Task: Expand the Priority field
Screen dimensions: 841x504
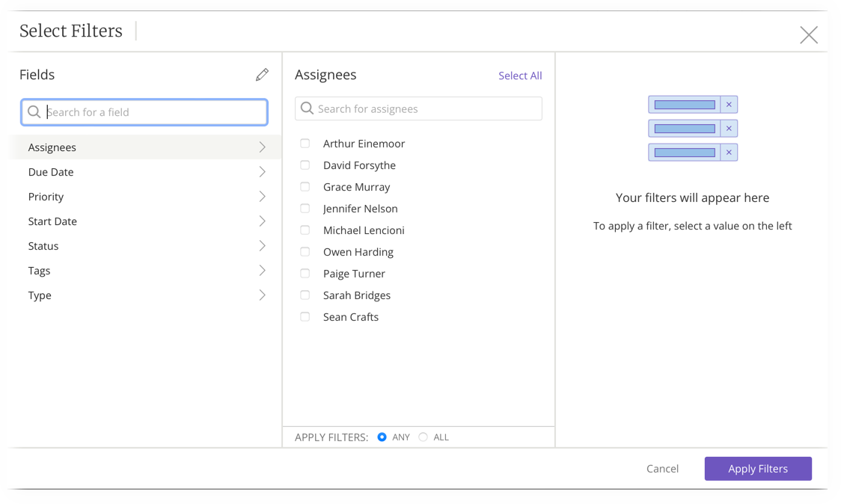Action: click(x=263, y=196)
